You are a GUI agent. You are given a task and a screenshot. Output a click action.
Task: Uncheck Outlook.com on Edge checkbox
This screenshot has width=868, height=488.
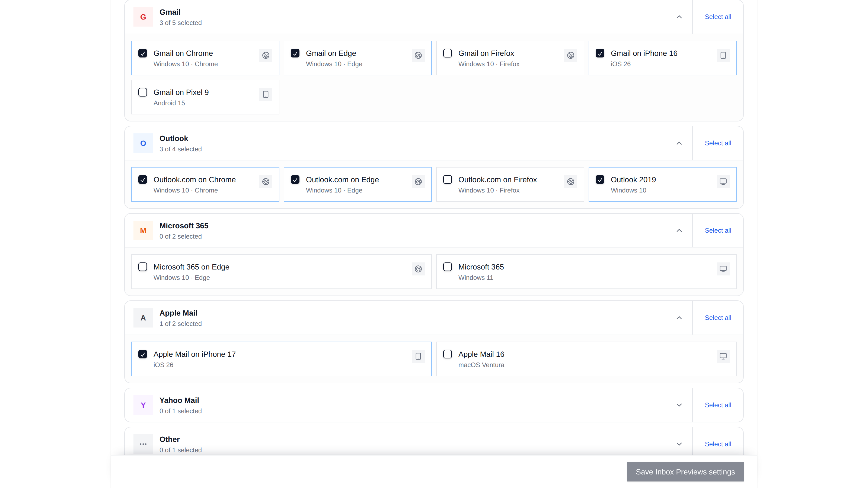295,179
